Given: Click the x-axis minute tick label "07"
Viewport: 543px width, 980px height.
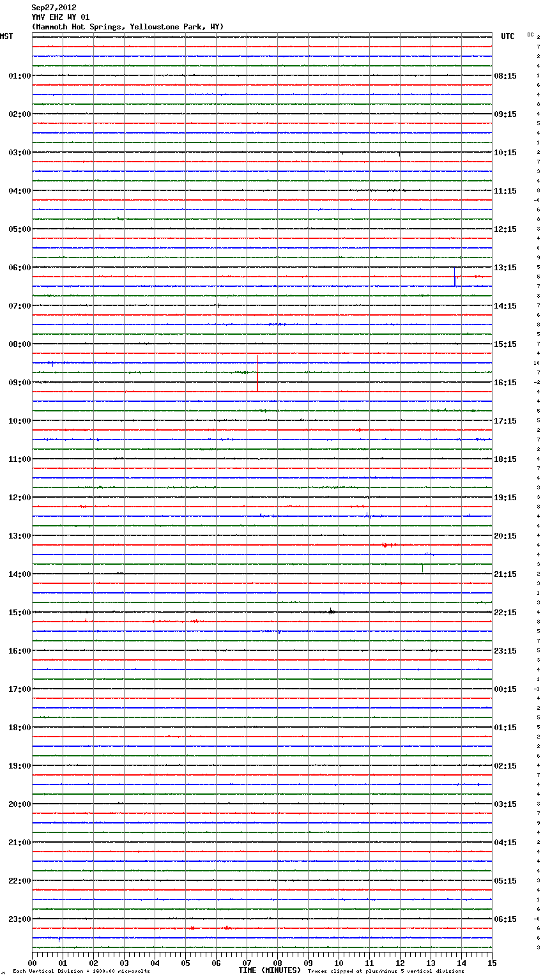Looking at the screenshot, I should click(x=247, y=963).
